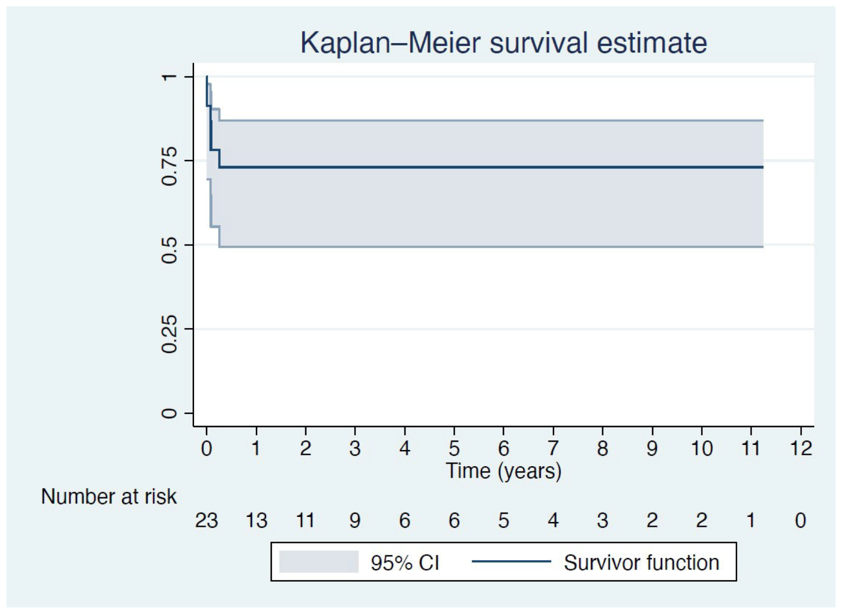Click the number at risk value 9
This screenshot has width=842, height=616.
click(x=355, y=521)
